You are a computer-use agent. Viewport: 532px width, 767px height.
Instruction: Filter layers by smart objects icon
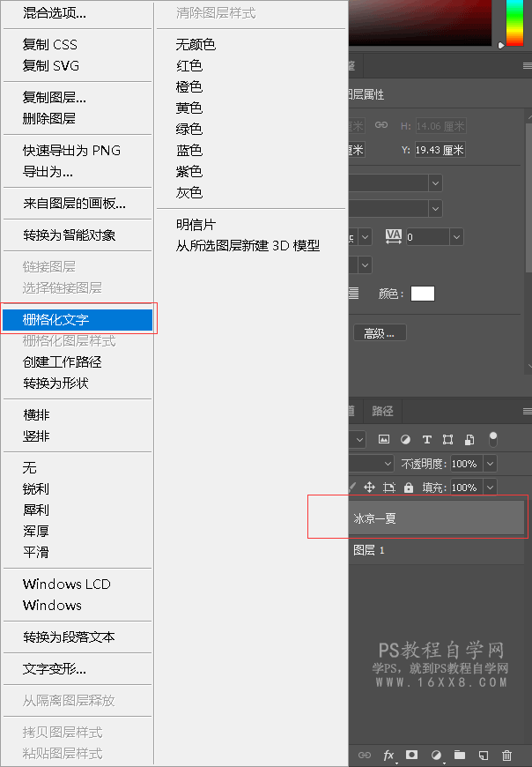point(469,439)
